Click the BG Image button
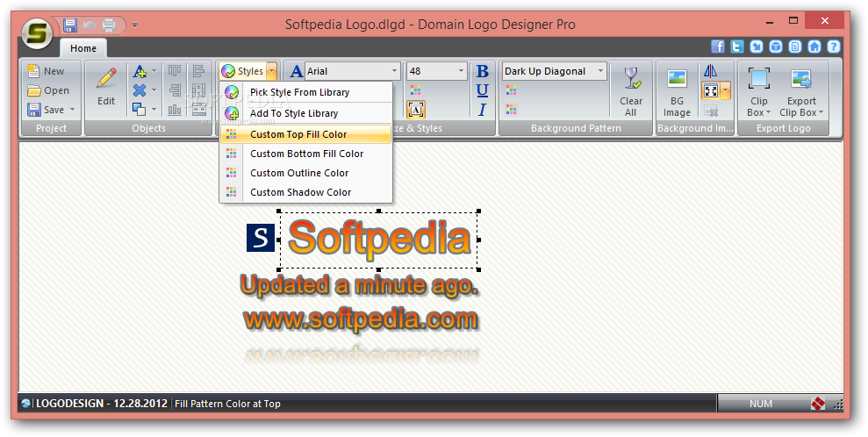 tap(677, 90)
